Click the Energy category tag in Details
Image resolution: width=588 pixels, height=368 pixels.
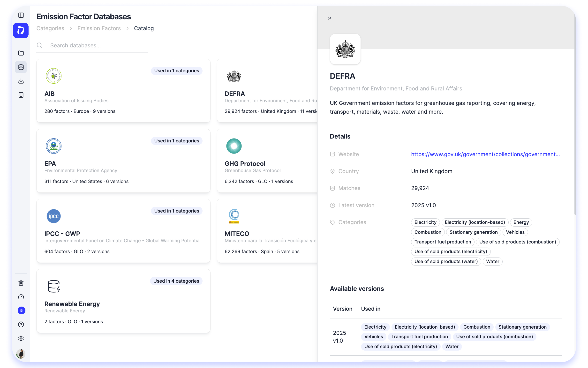[521, 222]
